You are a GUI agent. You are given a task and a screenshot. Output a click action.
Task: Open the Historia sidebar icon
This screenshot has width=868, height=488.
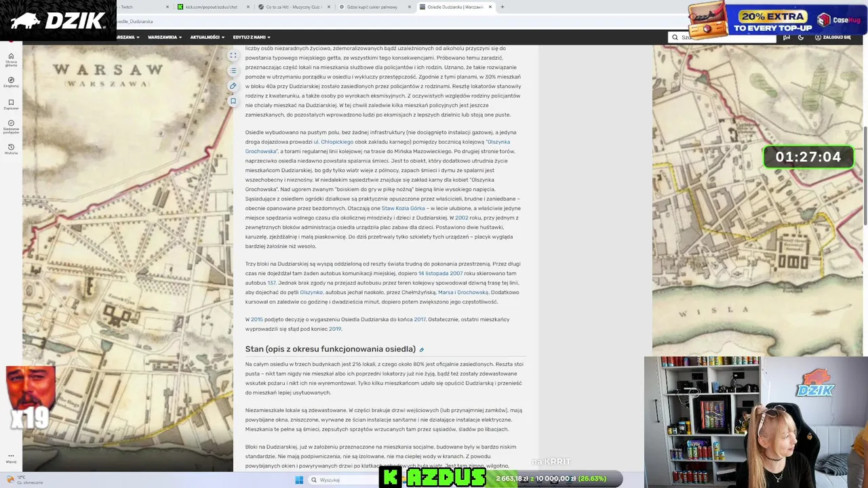[x=11, y=149]
